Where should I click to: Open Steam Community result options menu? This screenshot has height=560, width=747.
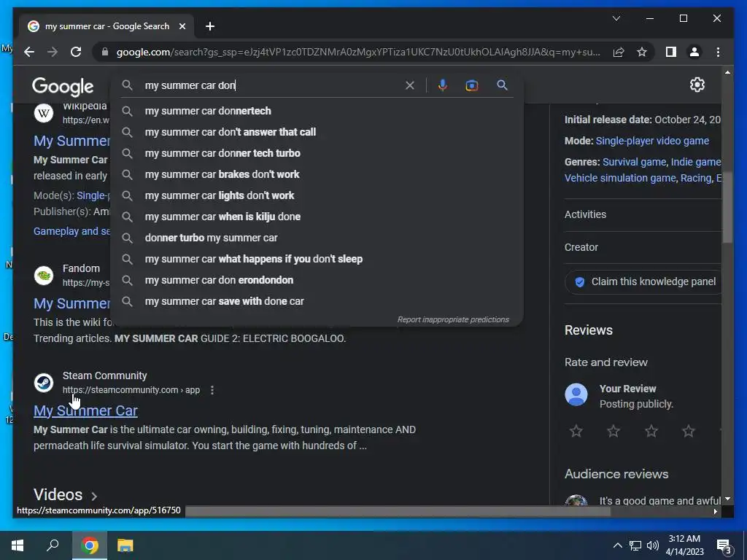click(212, 390)
